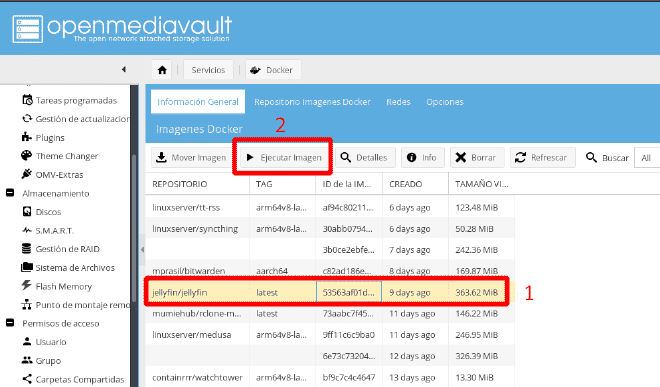Go to the home breadcrumb icon
This screenshot has height=387, width=660.
[162, 70]
